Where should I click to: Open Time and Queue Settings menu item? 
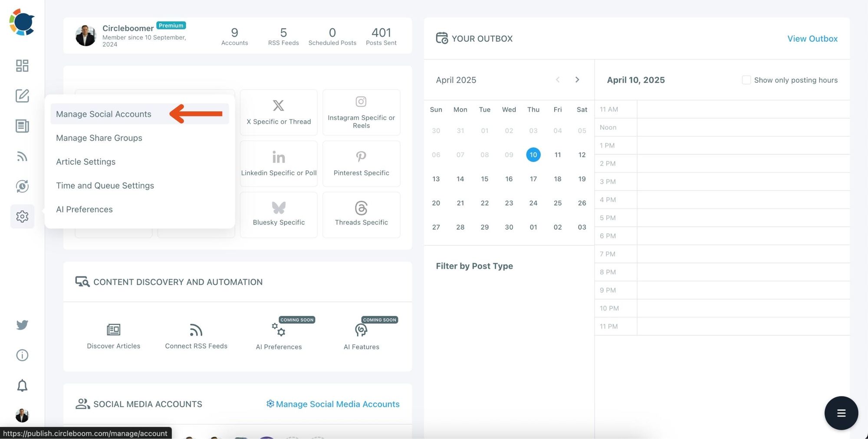click(105, 185)
